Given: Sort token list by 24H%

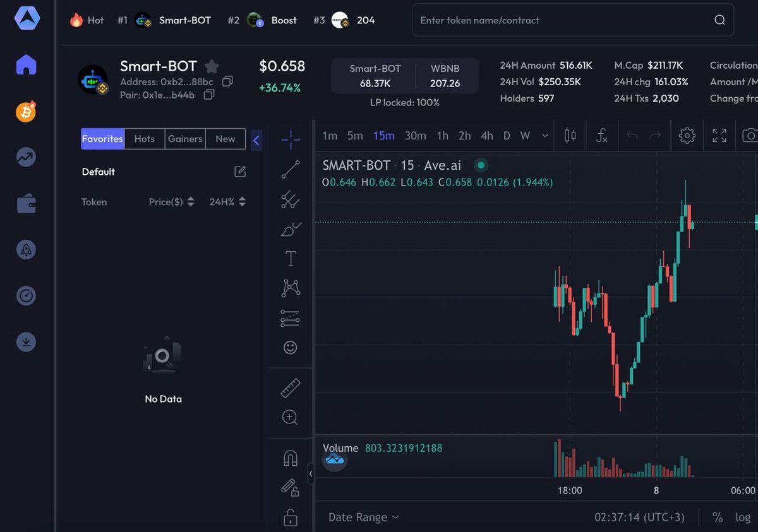Looking at the screenshot, I should 227,202.
